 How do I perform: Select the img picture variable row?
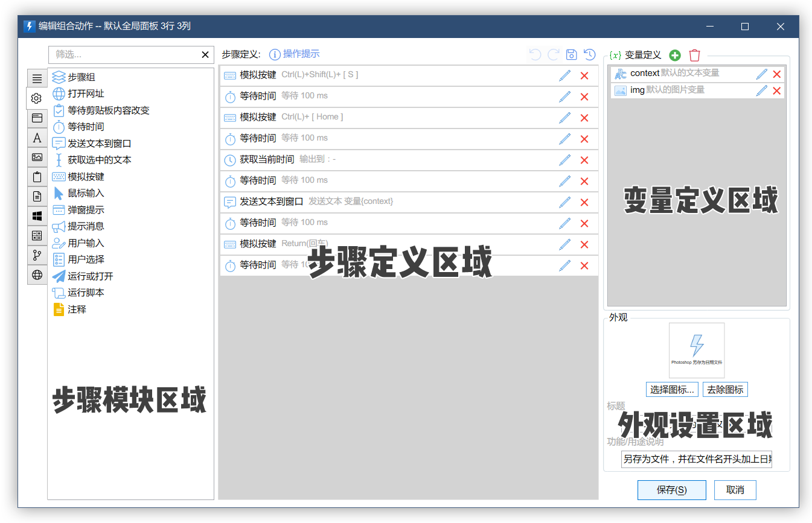click(698, 90)
